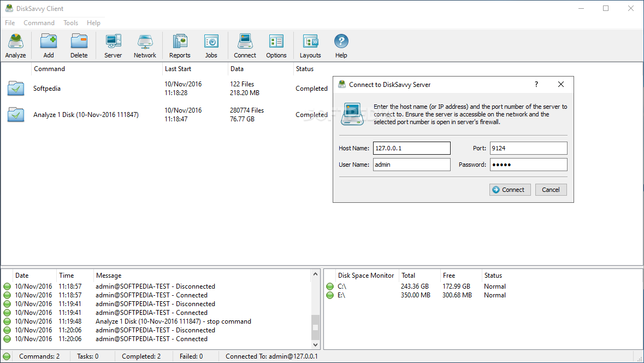
Task: Click the Host Name input field
Action: pyautogui.click(x=411, y=148)
